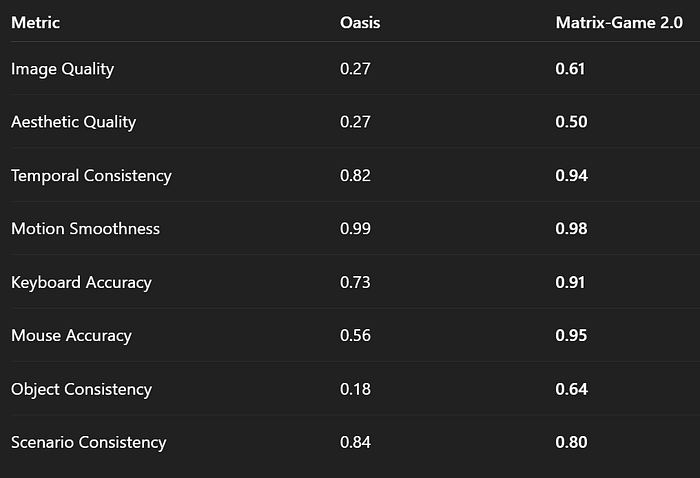Click Matrix-Game Motion Smoothness value 0.98

[x=571, y=229]
